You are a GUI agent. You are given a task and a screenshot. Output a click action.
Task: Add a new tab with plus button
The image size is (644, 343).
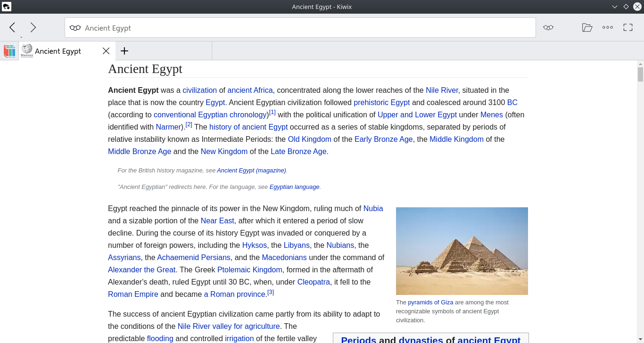124,51
